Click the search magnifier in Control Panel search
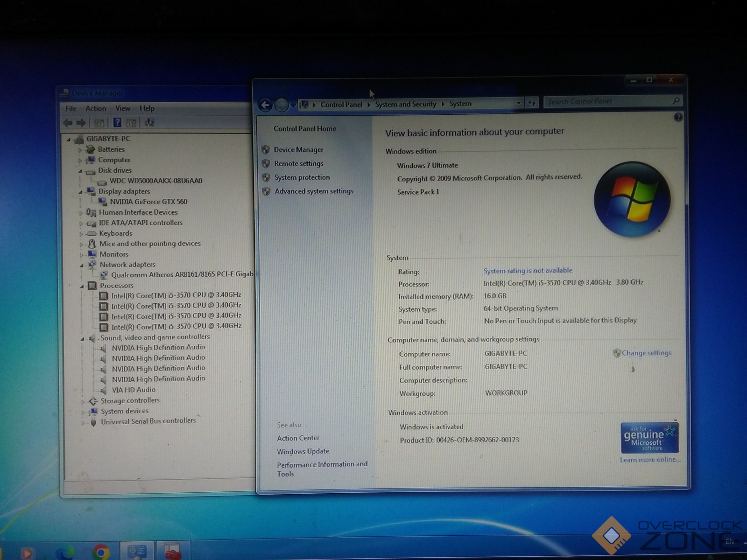747x560 pixels. pyautogui.click(x=676, y=100)
